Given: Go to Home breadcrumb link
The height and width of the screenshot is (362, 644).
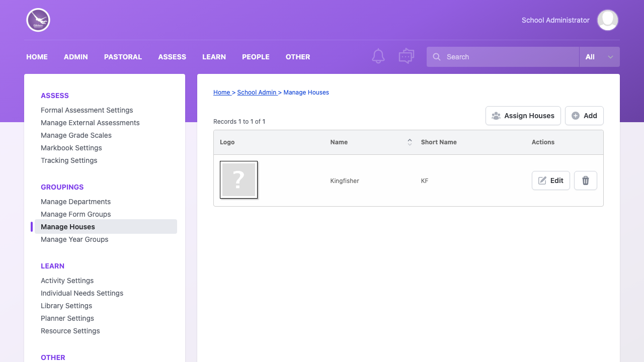Looking at the screenshot, I should point(222,93).
